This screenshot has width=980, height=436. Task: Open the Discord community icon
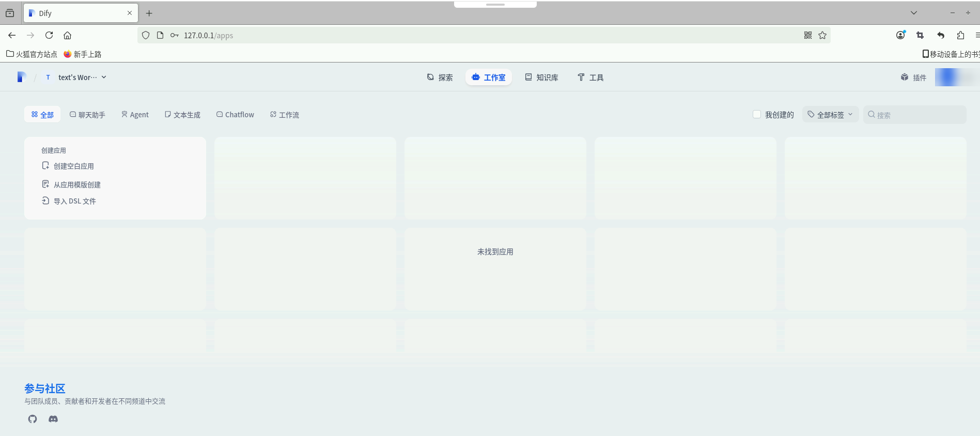pos(53,419)
